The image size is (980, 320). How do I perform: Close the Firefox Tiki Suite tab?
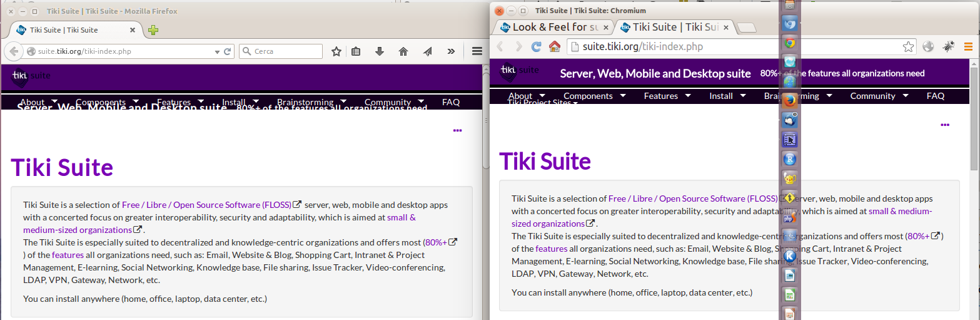[133, 30]
